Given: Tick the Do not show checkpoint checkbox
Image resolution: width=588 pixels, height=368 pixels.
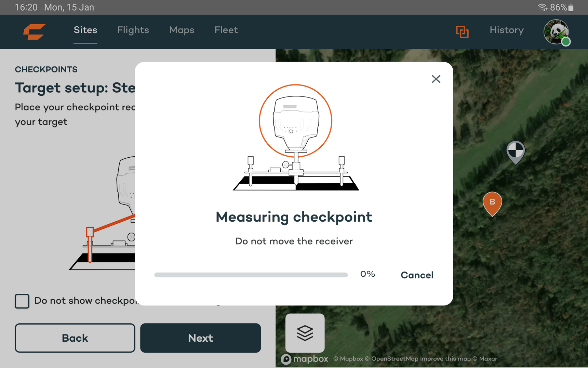Looking at the screenshot, I should click(22, 301).
